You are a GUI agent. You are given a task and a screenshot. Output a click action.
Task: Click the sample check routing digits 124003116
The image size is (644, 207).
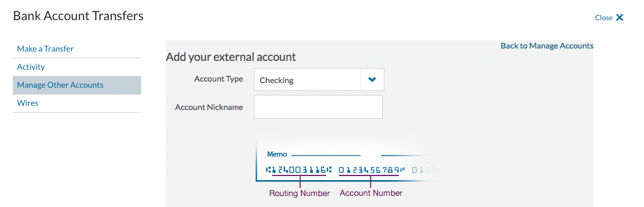tap(299, 169)
